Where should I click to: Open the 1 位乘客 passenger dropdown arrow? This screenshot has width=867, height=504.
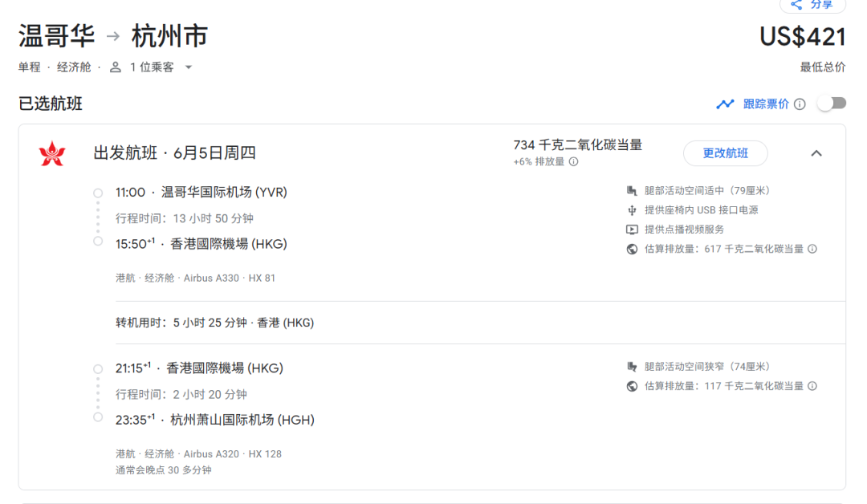[189, 67]
